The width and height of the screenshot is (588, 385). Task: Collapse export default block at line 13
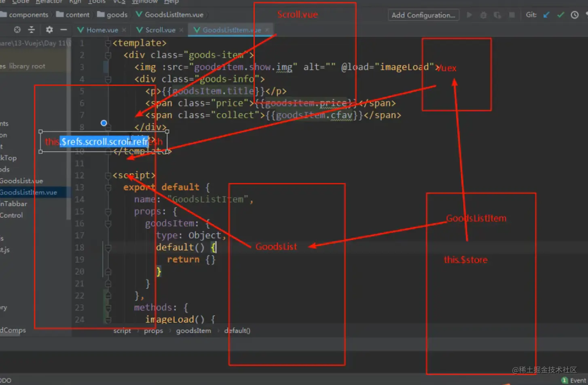[x=108, y=187]
